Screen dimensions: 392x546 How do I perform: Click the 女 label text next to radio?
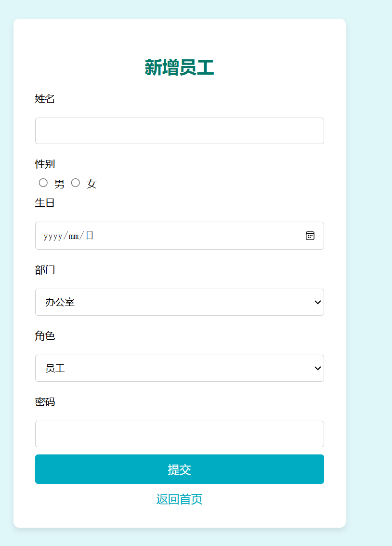(x=91, y=184)
